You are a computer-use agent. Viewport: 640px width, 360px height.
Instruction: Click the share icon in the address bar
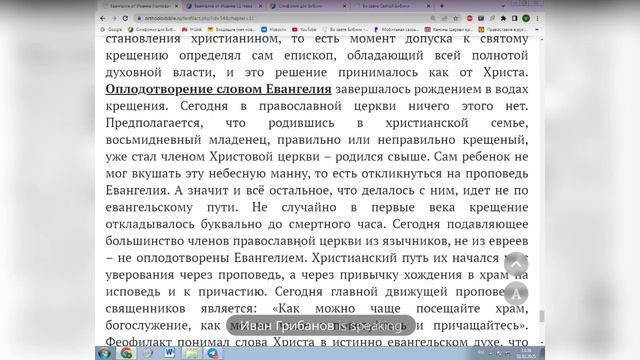click(x=444, y=18)
